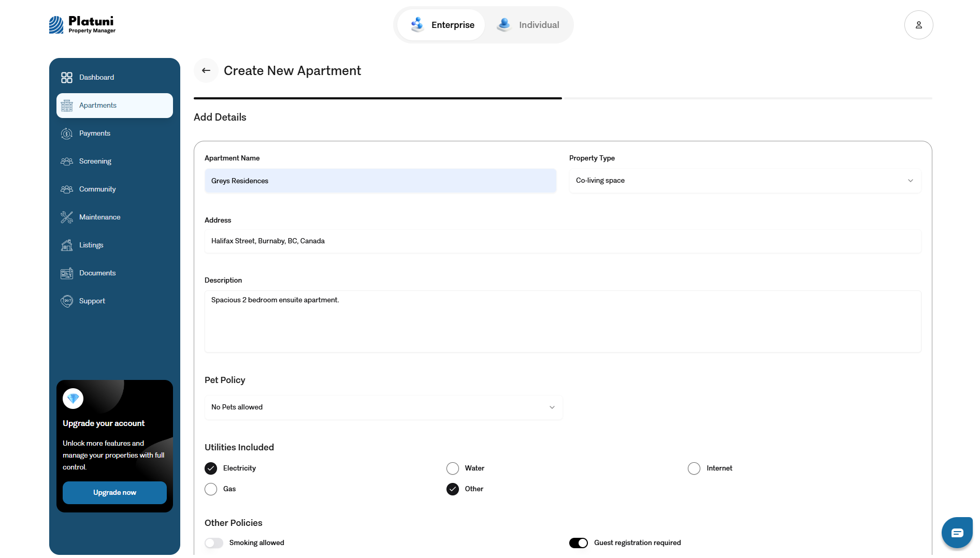Screen dimensions: 980x558
Task: Click the Payments coin icon in sidebar
Action: pyautogui.click(x=67, y=134)
